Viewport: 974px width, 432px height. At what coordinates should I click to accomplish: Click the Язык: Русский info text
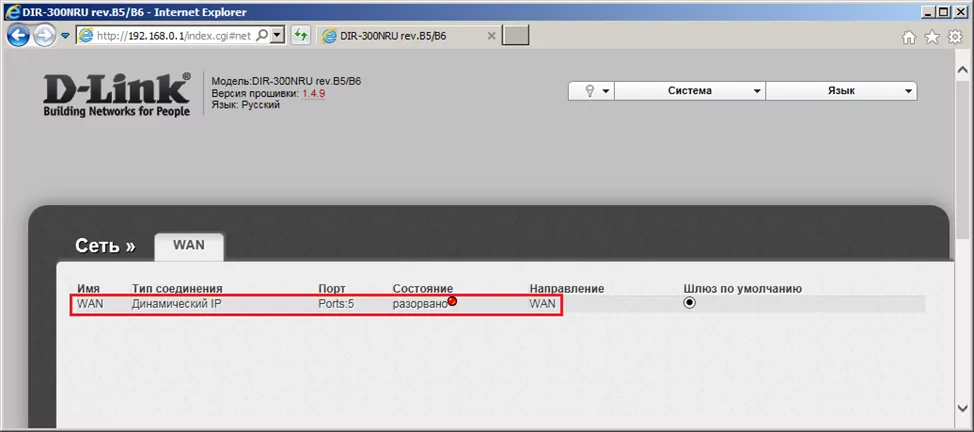245,105
